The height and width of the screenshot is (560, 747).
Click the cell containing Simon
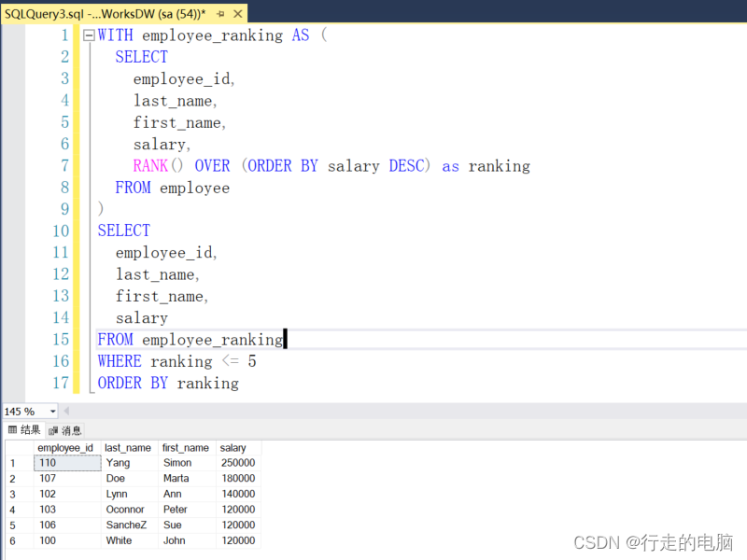click(x=183, y=462)
